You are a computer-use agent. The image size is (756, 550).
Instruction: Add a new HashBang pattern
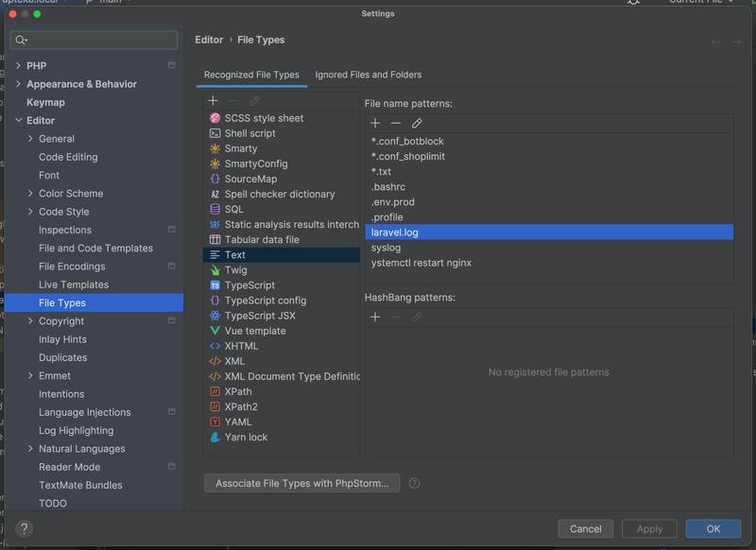(x=375, y=318)
